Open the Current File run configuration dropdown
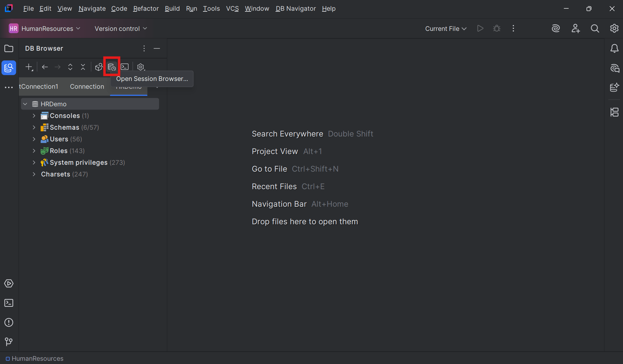Image resolution: width=623 pixels, height=364 pixels. coord(446,29)
